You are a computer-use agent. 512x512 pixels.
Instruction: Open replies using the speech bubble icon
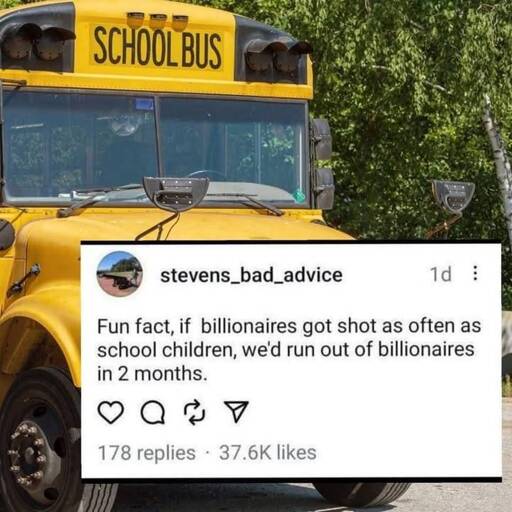153,413
